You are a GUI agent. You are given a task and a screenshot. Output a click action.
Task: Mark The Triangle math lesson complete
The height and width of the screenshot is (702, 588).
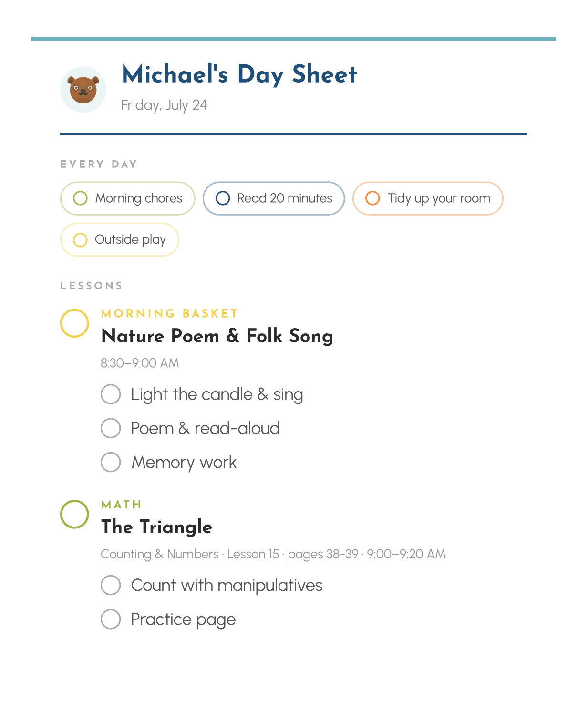(x=74, y=514)
